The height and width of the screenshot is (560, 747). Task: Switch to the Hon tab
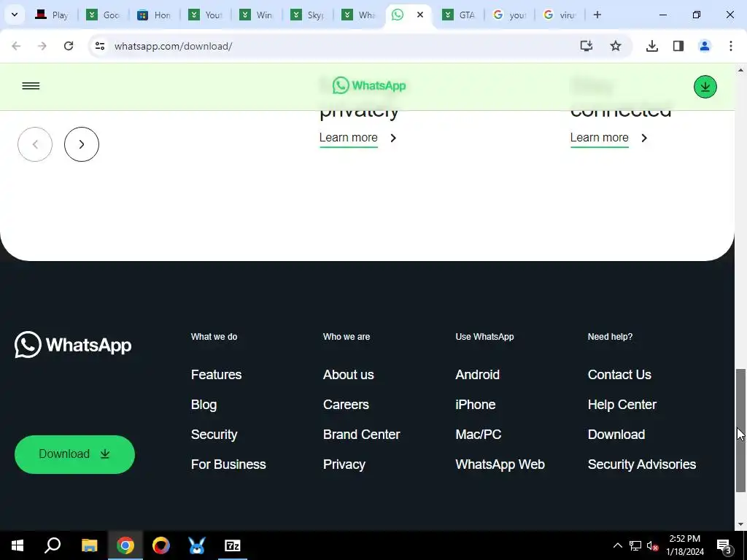tap(155, 15)
